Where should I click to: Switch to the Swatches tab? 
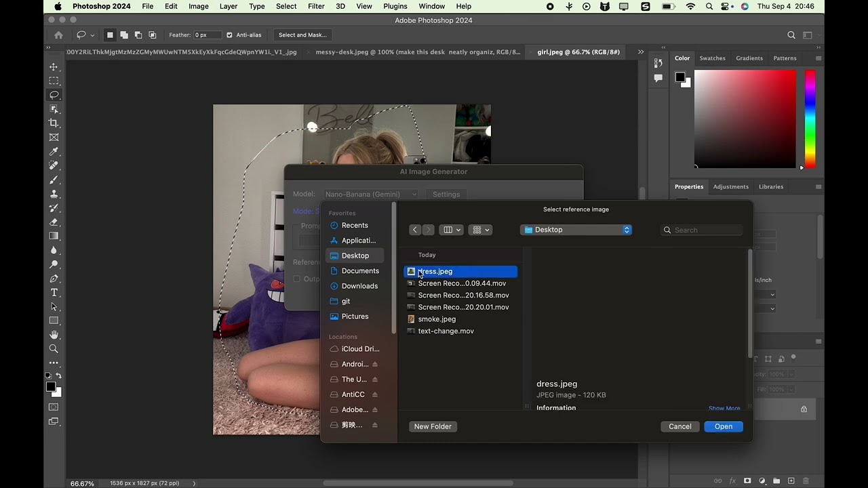click(712, 58)
